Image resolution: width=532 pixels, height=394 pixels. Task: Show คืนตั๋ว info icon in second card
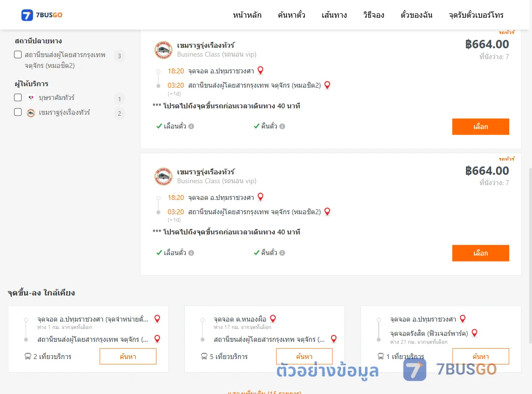pos(282,253)
